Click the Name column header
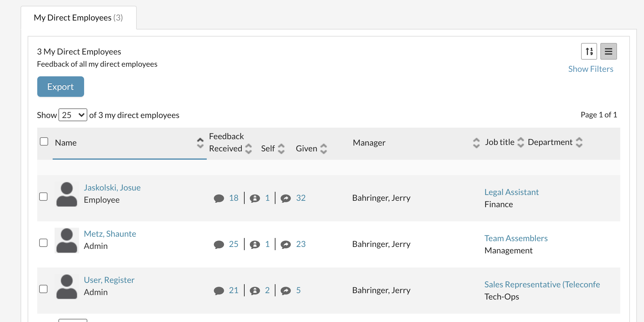The image size is (644, 322). point(66,143)
